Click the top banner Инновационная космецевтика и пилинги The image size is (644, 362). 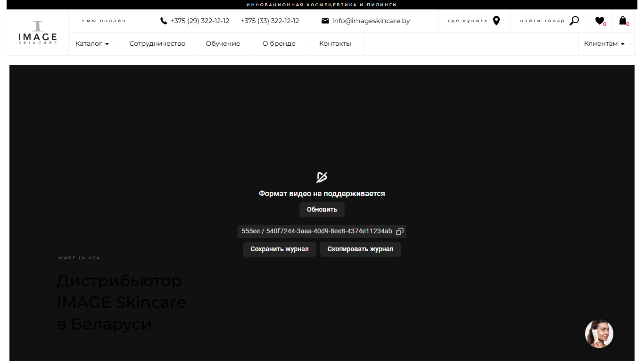point(322,5)
